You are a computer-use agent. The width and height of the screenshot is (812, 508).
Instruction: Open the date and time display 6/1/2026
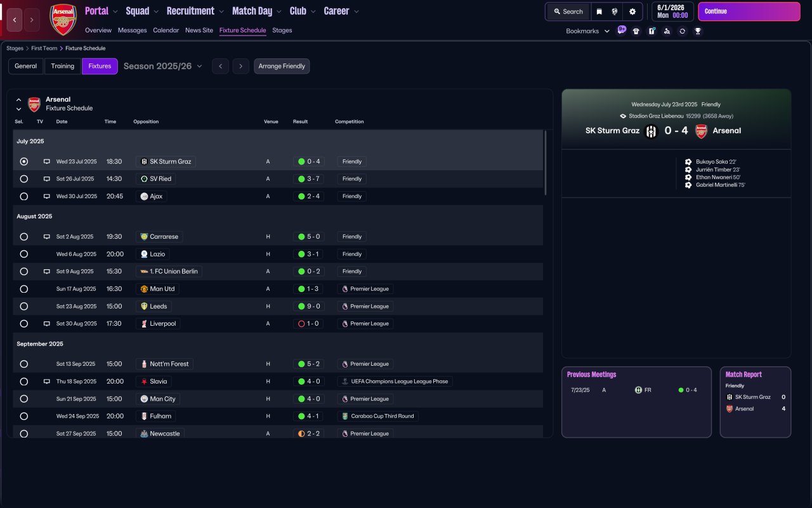[x=673, y=11]
